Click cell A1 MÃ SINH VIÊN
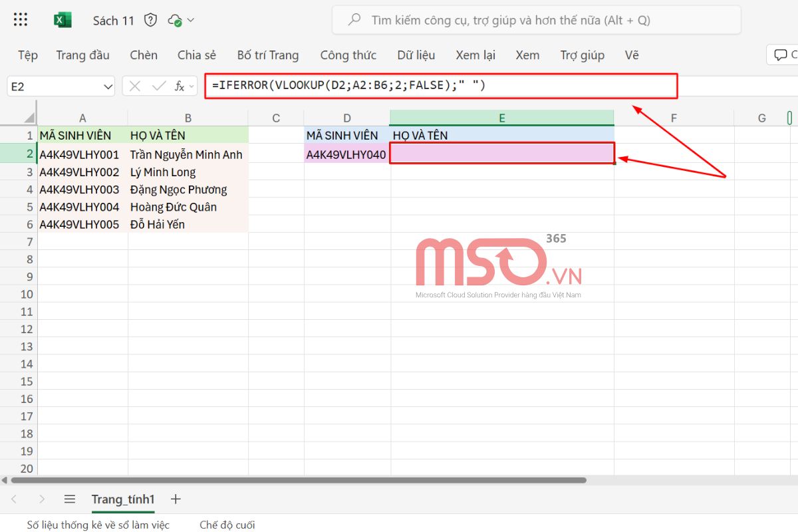 [x=82, y=135]
